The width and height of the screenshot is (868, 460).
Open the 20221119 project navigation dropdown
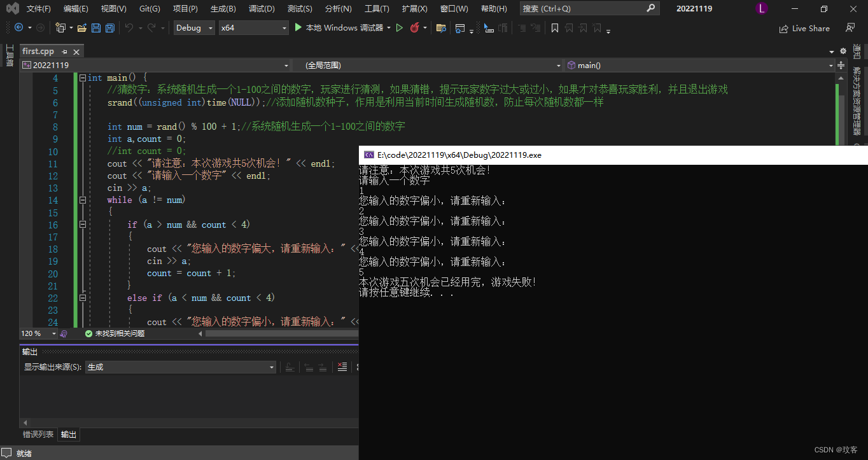156,65
